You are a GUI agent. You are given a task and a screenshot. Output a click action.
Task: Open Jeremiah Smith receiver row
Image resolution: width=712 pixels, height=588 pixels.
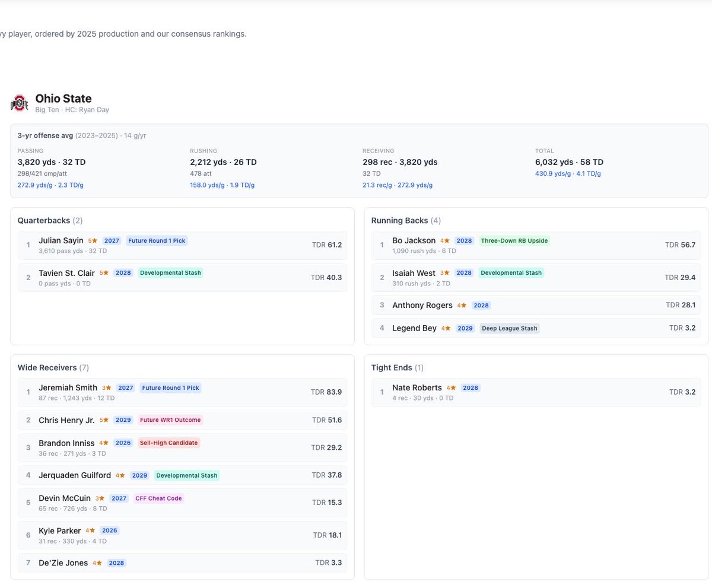[182, 392]
